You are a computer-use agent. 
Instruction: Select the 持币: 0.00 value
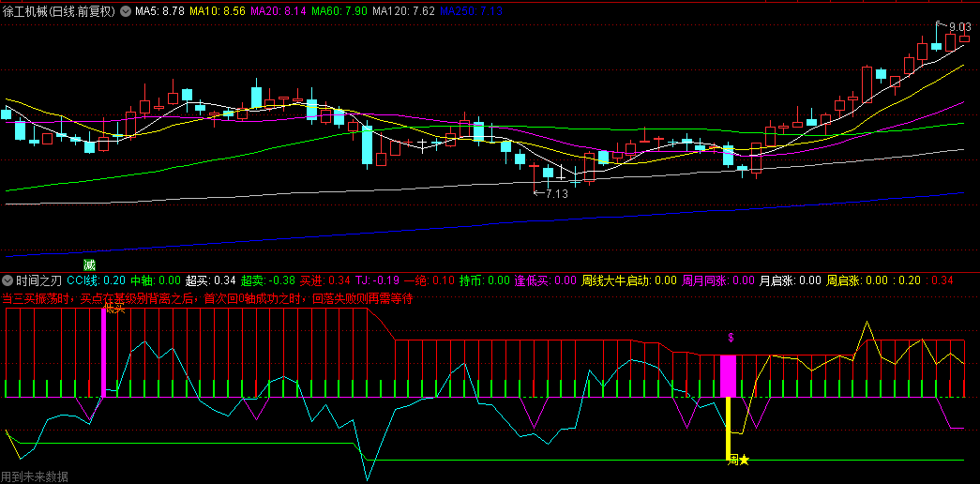(485, 280)
